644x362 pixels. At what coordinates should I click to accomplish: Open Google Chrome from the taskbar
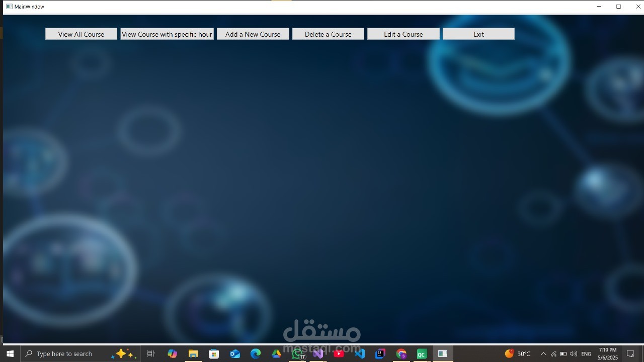pyautogui.click(x=401, y=354)
